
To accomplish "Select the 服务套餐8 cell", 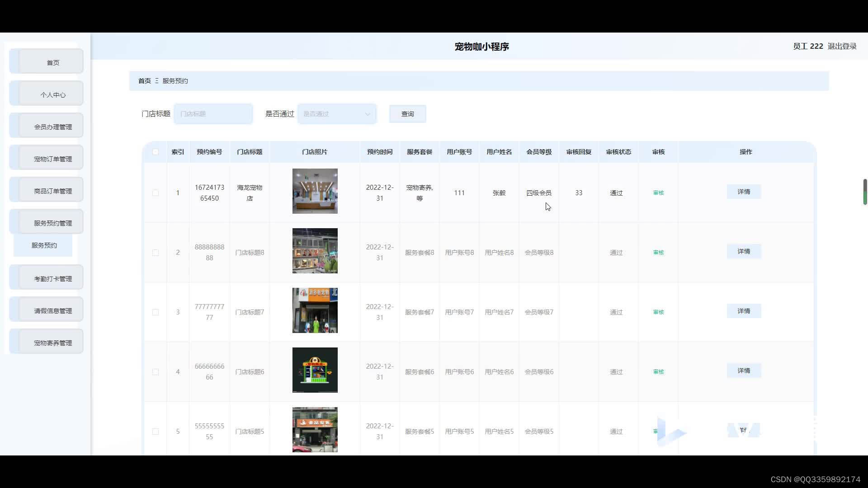I will pos(420,253).
